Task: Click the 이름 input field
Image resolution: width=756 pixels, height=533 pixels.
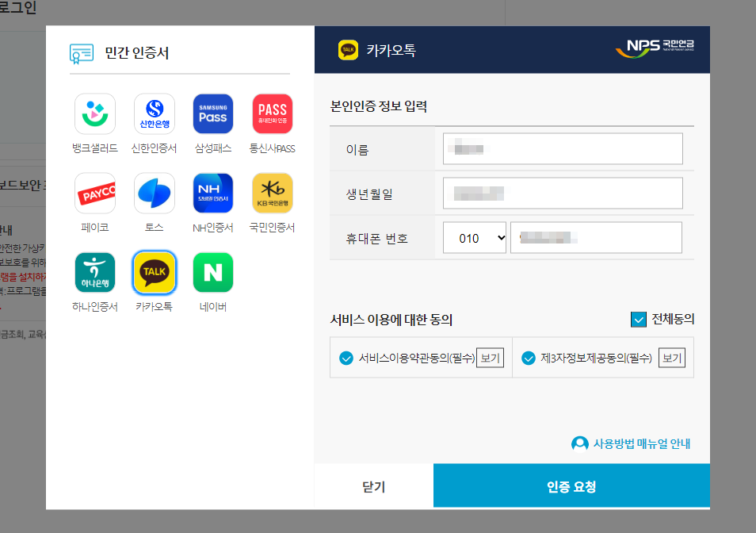Action: 563,148
